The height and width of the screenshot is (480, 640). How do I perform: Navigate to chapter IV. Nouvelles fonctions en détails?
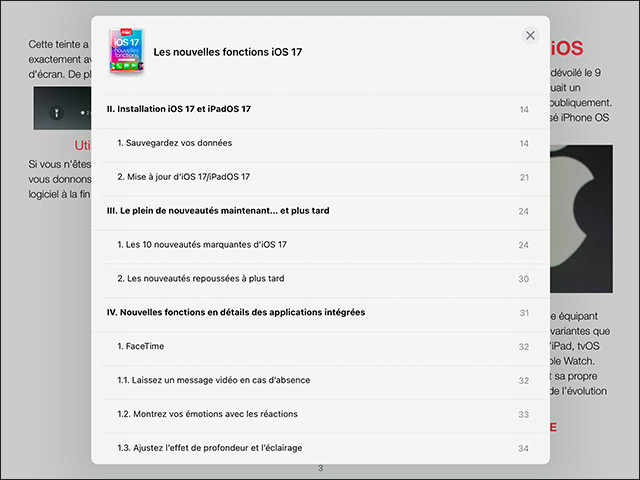coord(235,312)
